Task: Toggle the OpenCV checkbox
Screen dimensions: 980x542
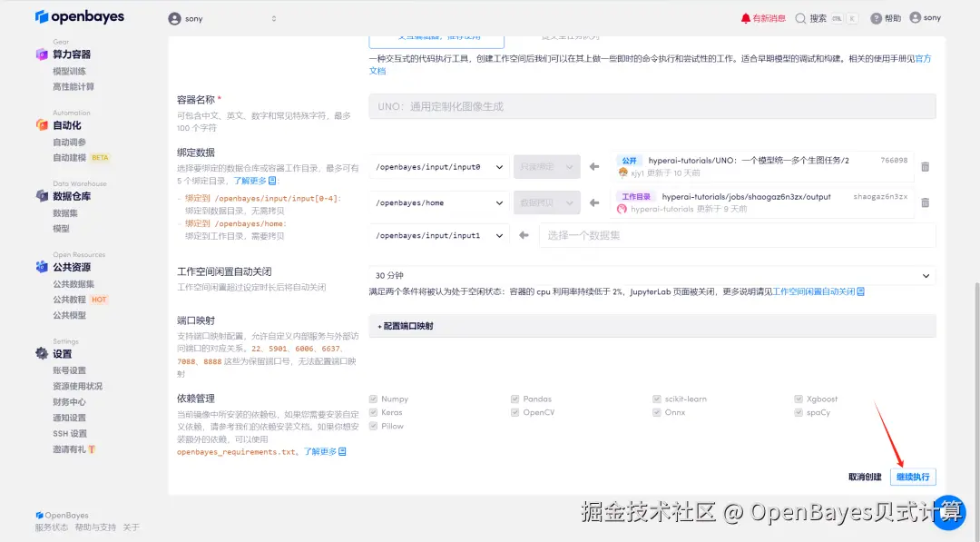Action: pyautogui.click(x=515, y=412)
